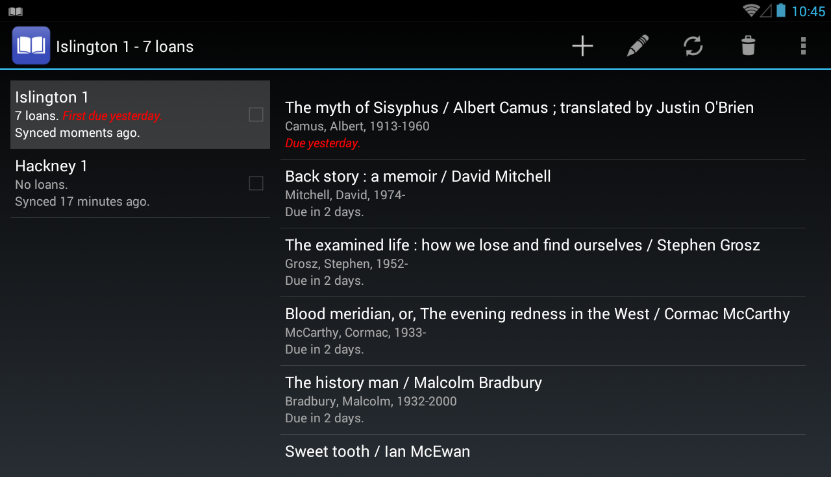Open the three-dot overflow menu

click(x=803, y=46)
